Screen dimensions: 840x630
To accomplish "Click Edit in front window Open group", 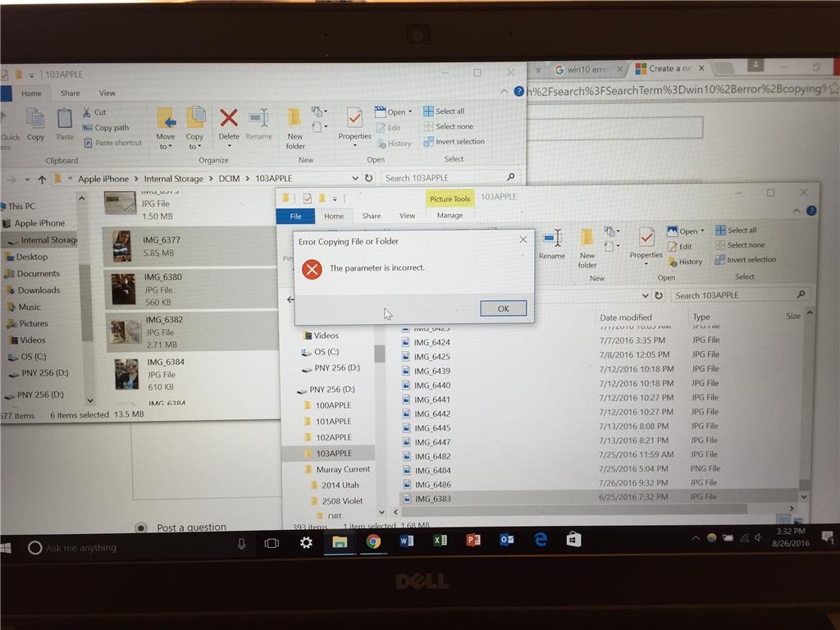I will coord(680,247).
